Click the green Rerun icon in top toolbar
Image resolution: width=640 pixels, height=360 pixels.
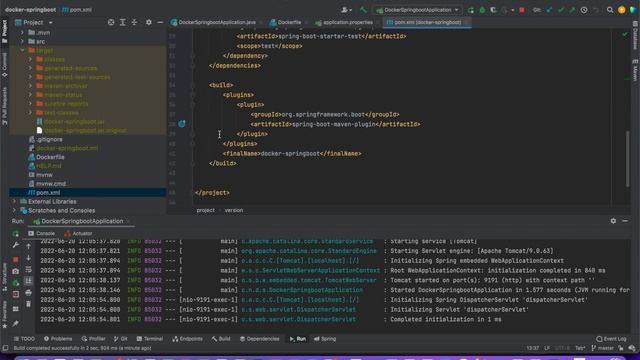point(471,10)
